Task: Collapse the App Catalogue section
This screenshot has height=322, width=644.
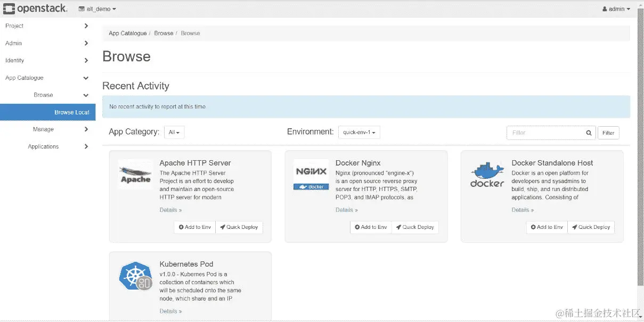Action: [x=48, y=78]
